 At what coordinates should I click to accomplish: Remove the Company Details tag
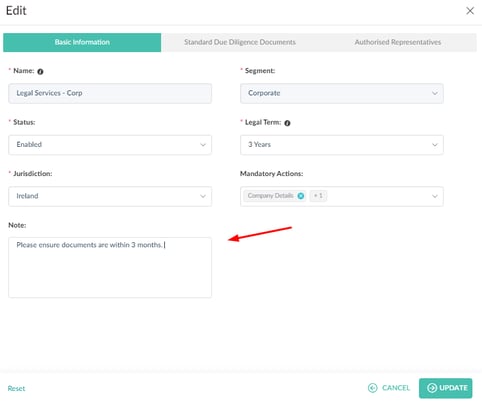point(301,196)
